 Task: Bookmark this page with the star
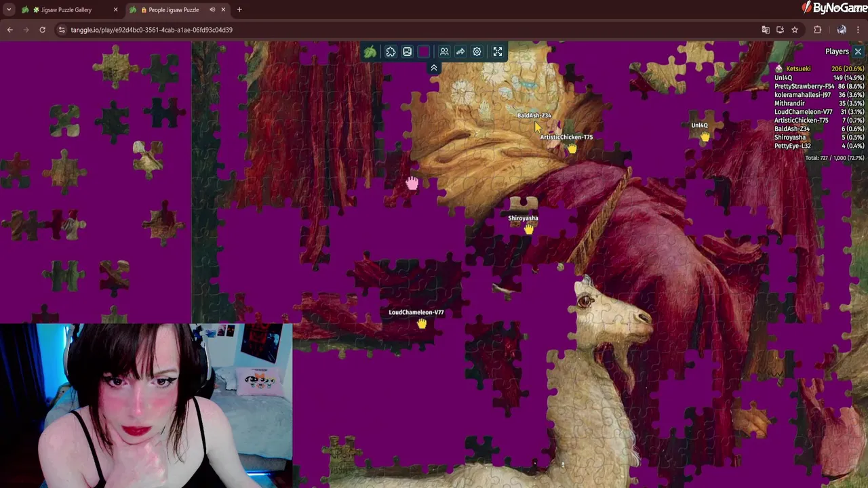coord(795,30)
